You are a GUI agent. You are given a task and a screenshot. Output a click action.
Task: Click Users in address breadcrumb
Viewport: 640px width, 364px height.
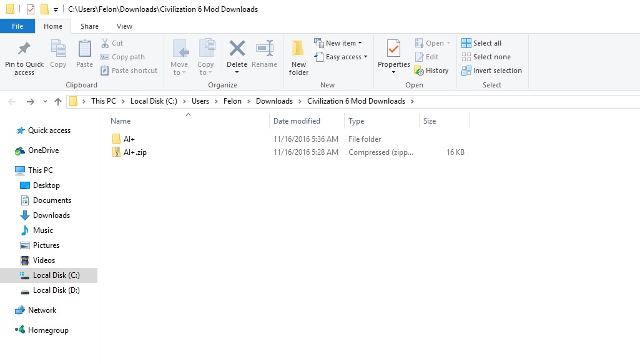pyautogui.click(x=200, y=101)
